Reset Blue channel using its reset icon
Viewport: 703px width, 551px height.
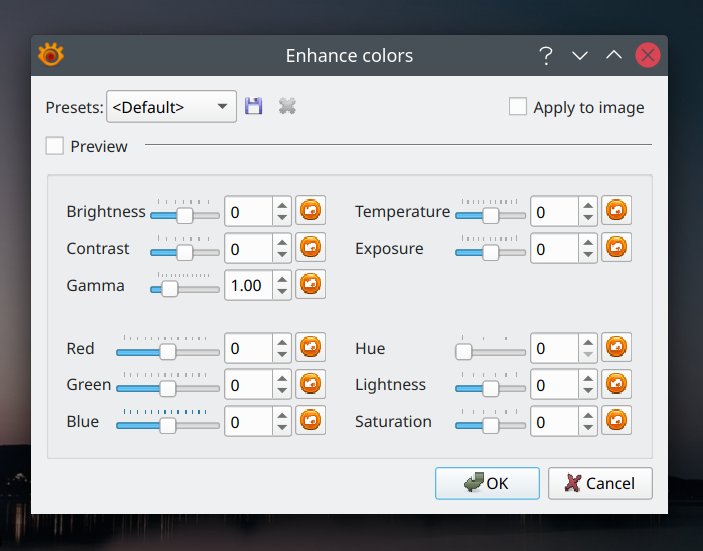311,421
